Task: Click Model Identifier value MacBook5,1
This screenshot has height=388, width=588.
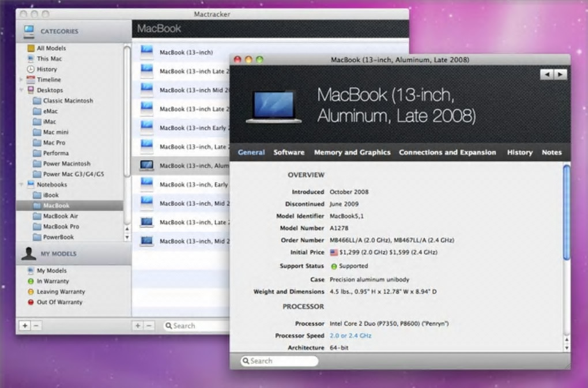Action: point(346,216)
